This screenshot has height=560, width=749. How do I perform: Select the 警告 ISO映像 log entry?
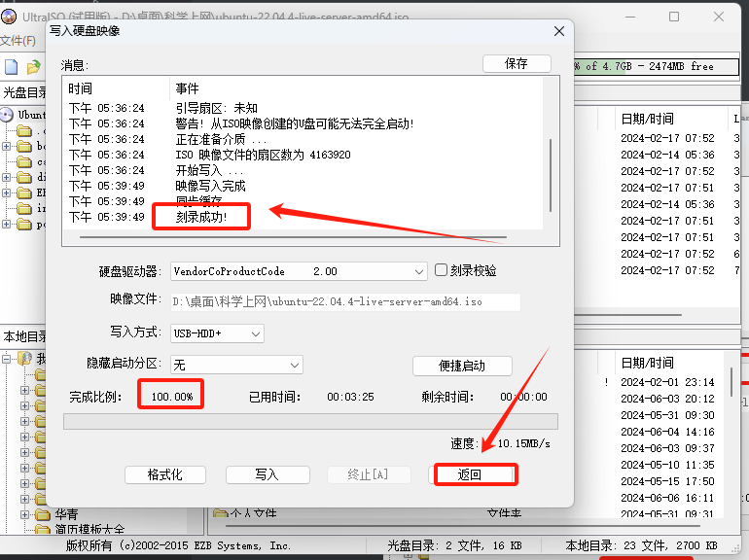click(x=294, y=124)
